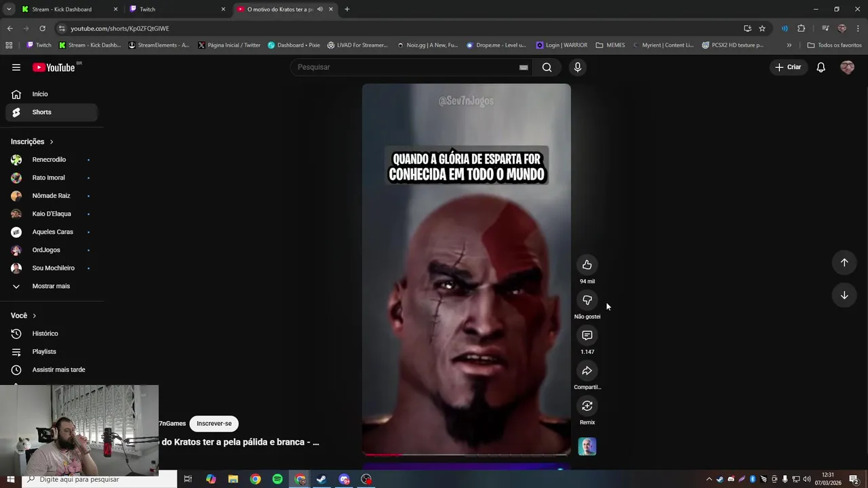Like the Short with thumbs up

587,265
